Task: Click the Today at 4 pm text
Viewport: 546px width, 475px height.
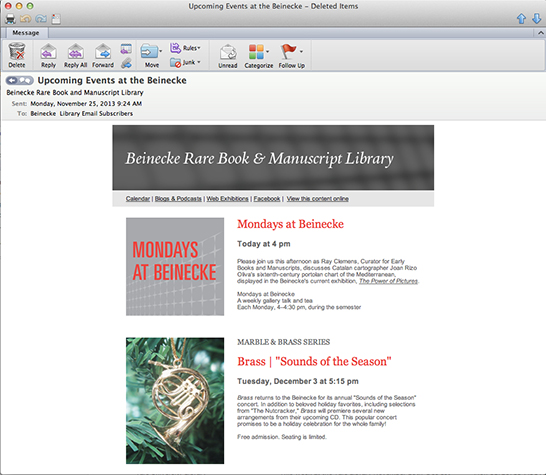Action: 264,244
